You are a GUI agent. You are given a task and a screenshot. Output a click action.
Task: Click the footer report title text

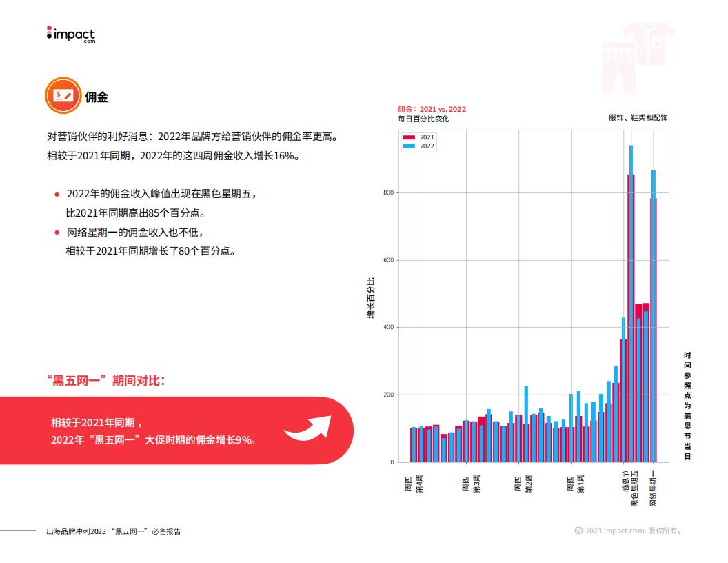point(114,531)
